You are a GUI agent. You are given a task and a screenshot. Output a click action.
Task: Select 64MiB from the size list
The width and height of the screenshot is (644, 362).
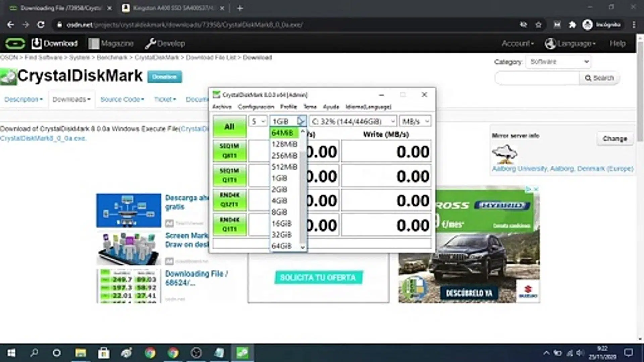coord(283,133)
